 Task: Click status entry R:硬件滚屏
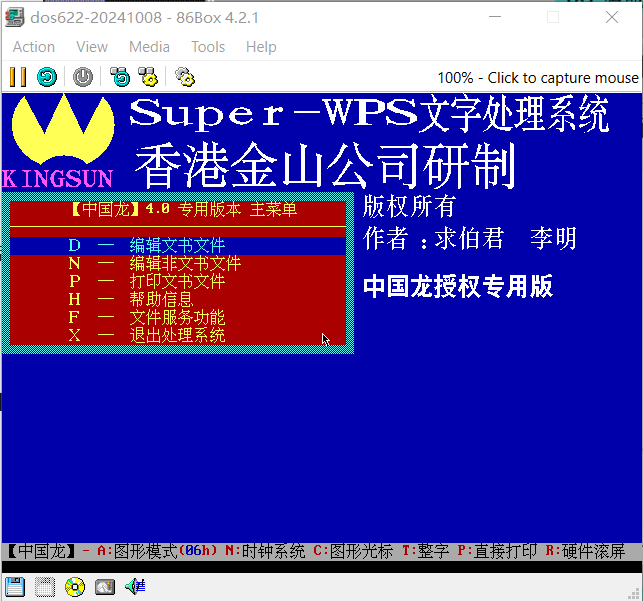coord(585,551)
